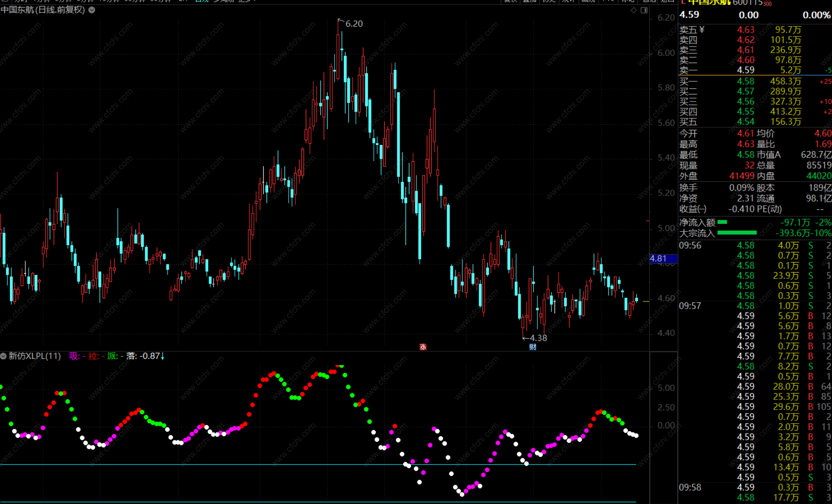This screenshot has width=832, height=504.
Task: Click the diamond icon atop the chart
Action: click(634, 10)
